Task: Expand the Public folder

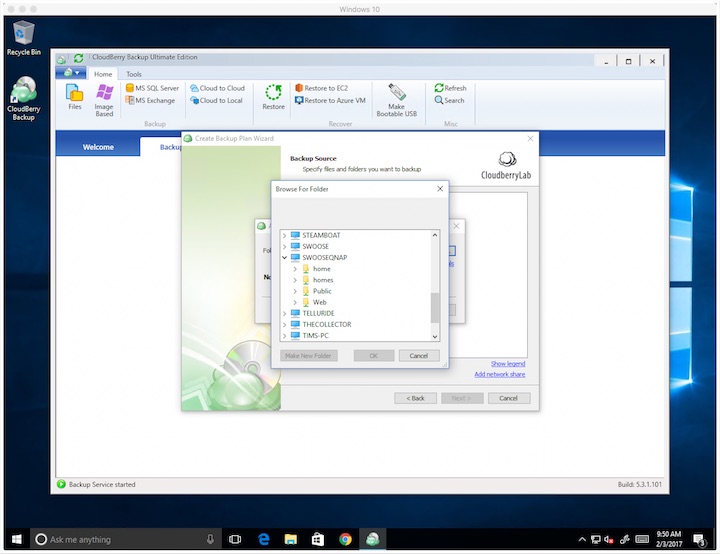Action: tap(295, 291)
